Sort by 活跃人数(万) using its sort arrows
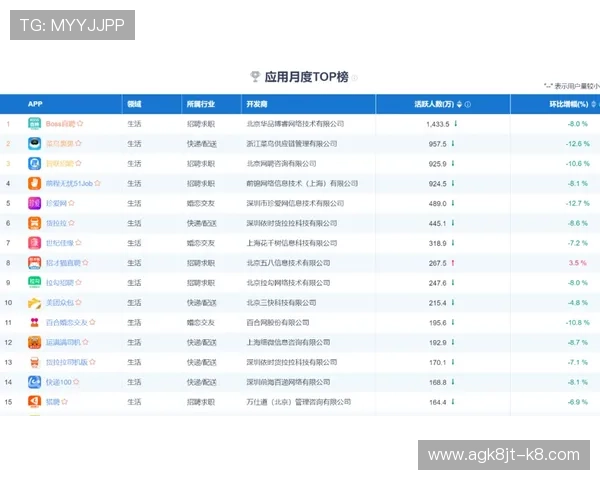The width and height of the screenshot is (600, 480). tap(460, 104)
